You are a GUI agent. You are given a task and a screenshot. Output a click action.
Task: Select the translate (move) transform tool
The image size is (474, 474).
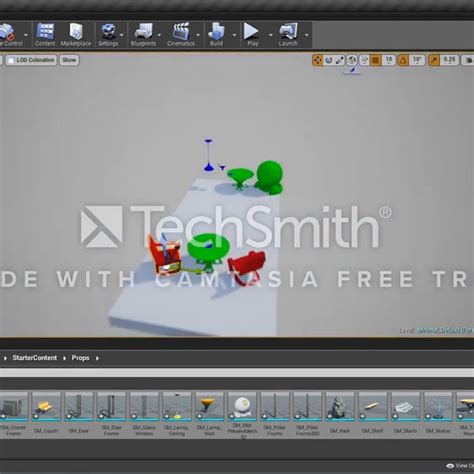pyautogui.click(x=318, y=60)
